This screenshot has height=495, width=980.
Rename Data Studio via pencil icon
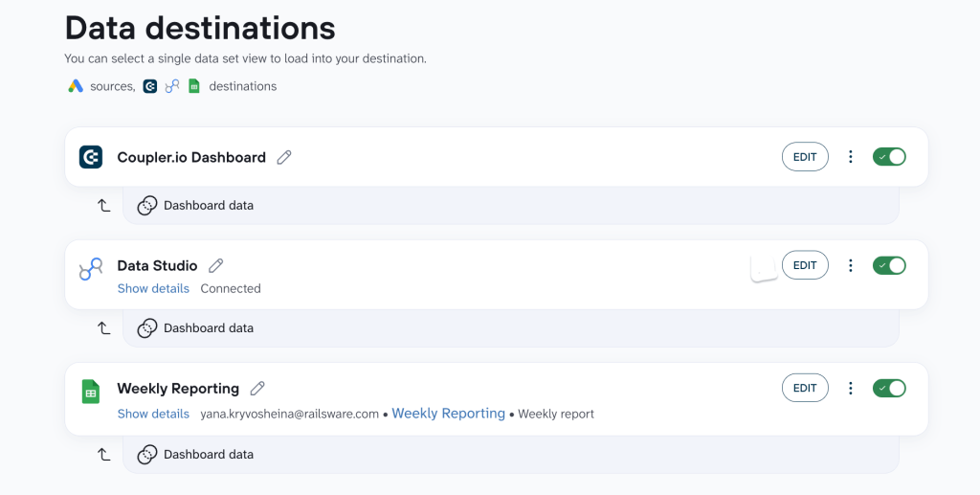pos(215,265)
